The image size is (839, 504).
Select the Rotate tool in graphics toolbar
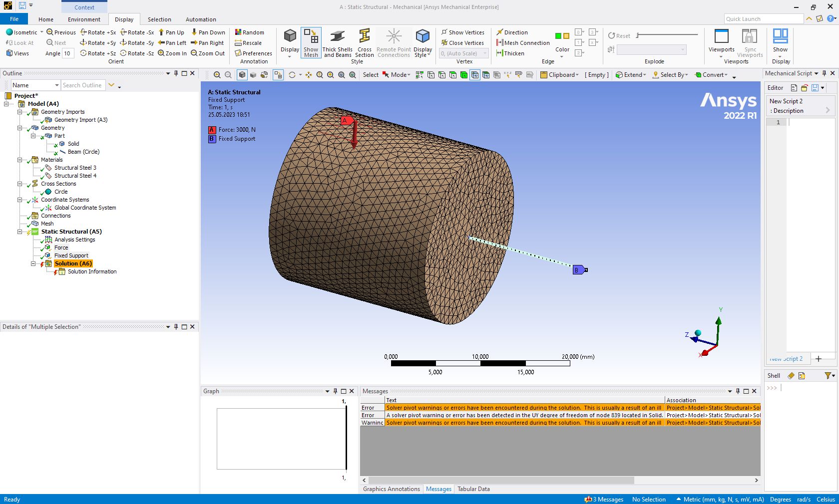292,75
